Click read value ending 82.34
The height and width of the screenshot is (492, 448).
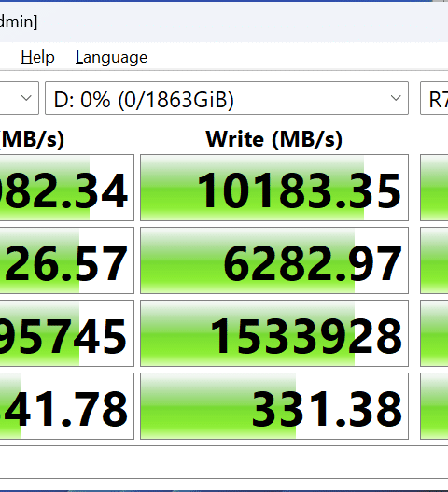[x=67, y=188]
